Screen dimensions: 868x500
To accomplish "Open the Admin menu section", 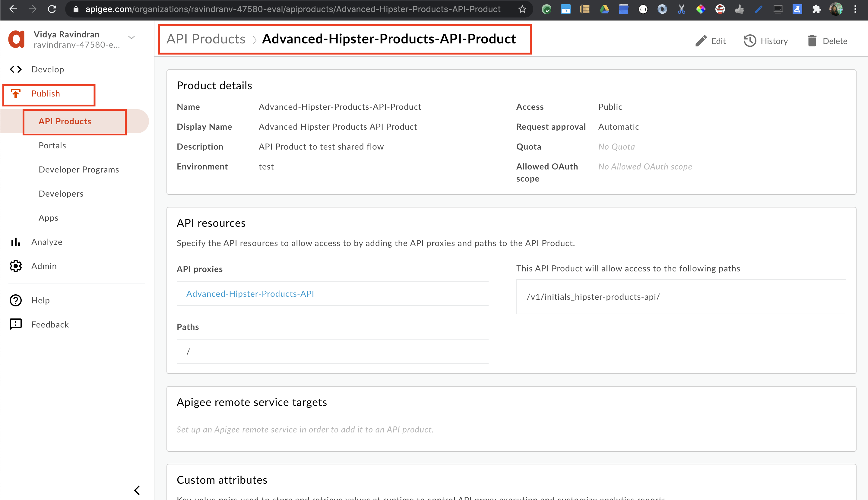I will (x=44, y=266).
